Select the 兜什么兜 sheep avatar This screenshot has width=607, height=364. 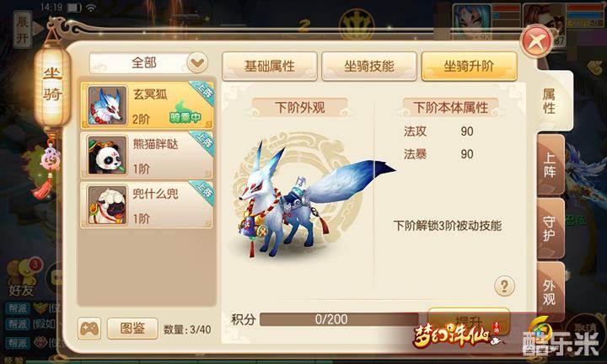(x=107, y=205)
